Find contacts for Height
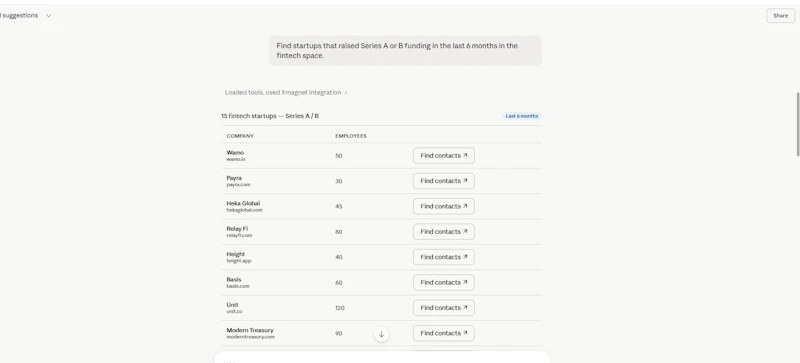This screenshot has width=800, height=363. tap(443, 257)
